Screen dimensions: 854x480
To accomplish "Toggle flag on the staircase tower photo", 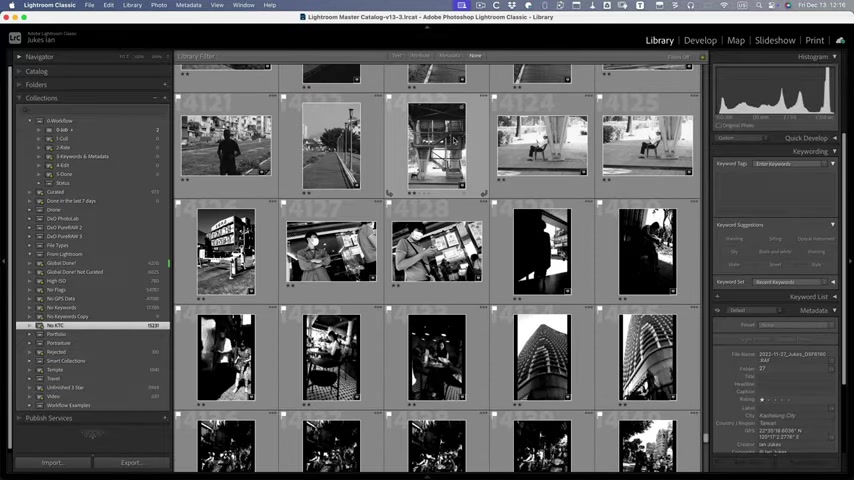I will (389, 98).
